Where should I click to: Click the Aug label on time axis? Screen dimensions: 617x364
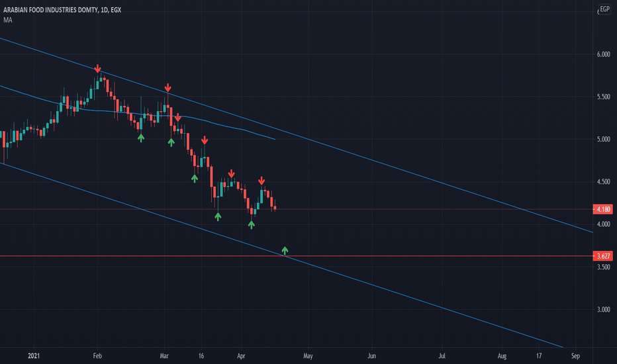[502, 356]
